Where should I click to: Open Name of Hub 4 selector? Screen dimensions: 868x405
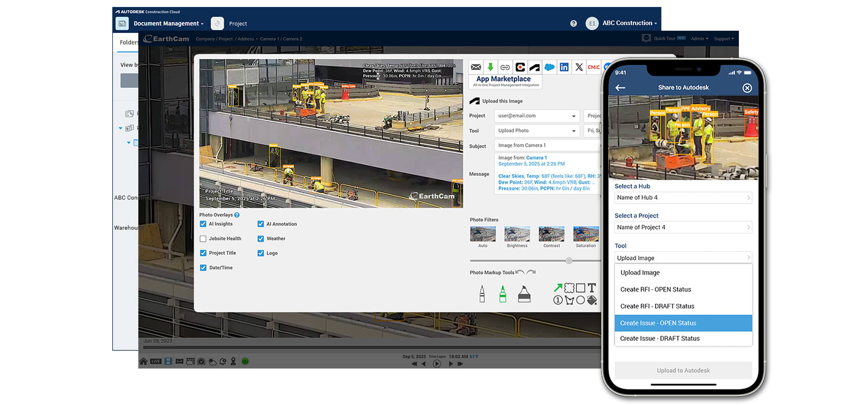point(683,197)
